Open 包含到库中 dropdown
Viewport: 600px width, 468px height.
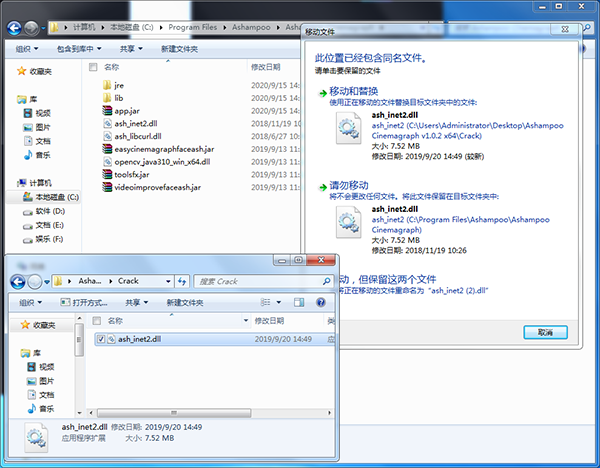pyautogui.click(x=79, y=49)
